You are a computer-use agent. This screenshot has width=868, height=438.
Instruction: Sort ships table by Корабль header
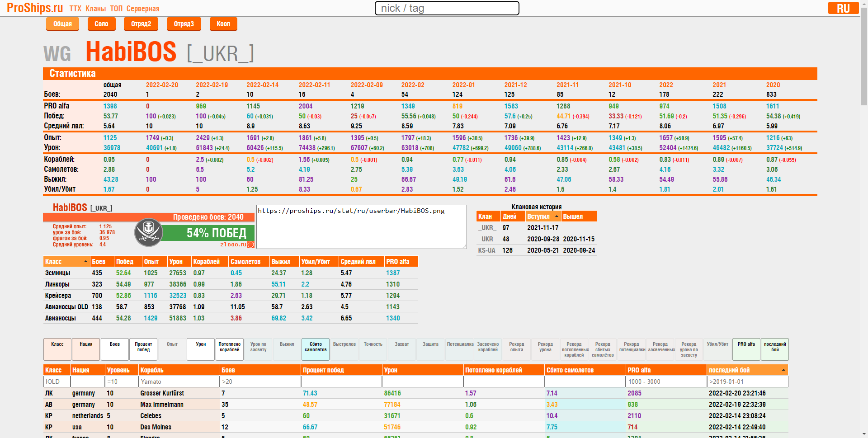pyautogui.click(x=179, y=370)
